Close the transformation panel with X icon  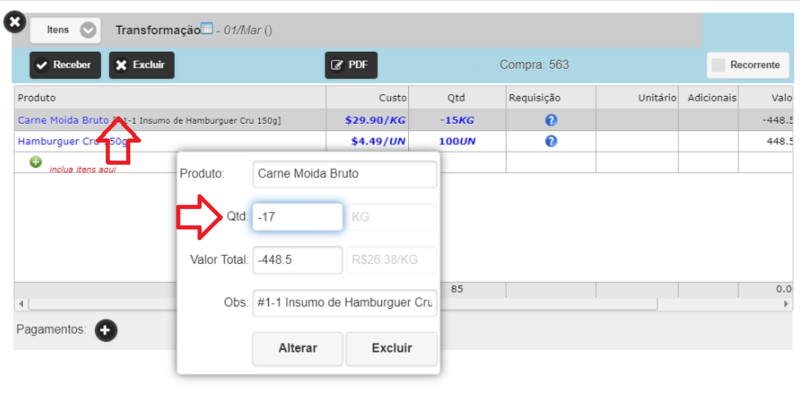[x=15, y=22]
